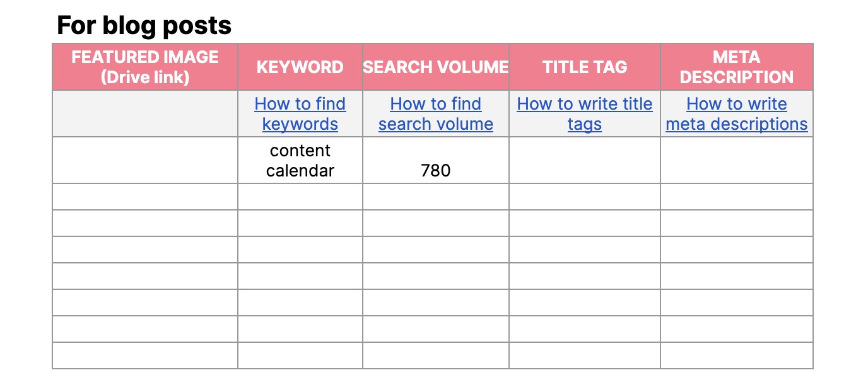This screenshot has height=392, width=868.
Task: Open 'How to write meta descriptions' link
Action: 736,113
